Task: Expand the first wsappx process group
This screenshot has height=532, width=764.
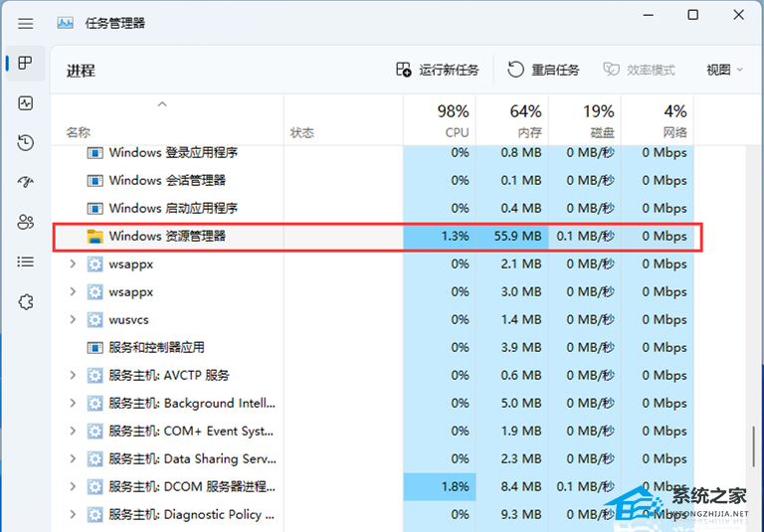Action: click(x=73, y=265)
